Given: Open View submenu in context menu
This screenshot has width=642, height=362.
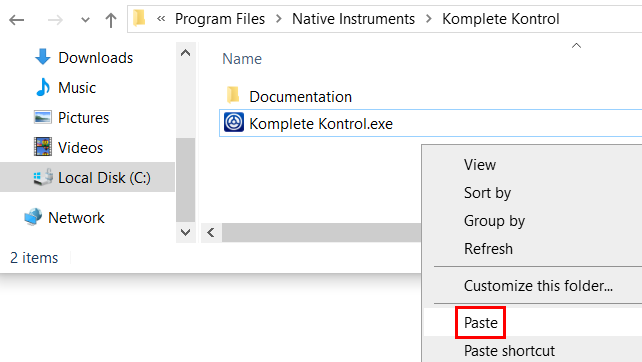Looking at the screenshot, I should 480,165.
